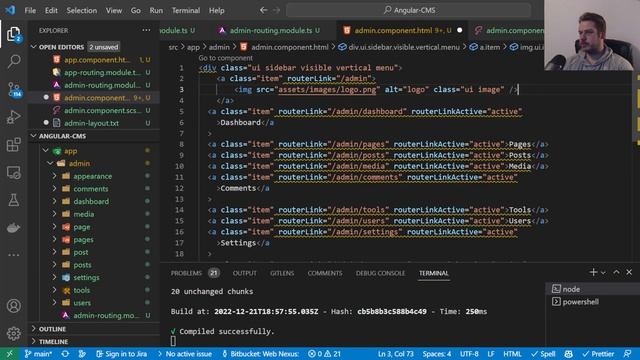Switch to the Output panel tab

tap(244, 273)
